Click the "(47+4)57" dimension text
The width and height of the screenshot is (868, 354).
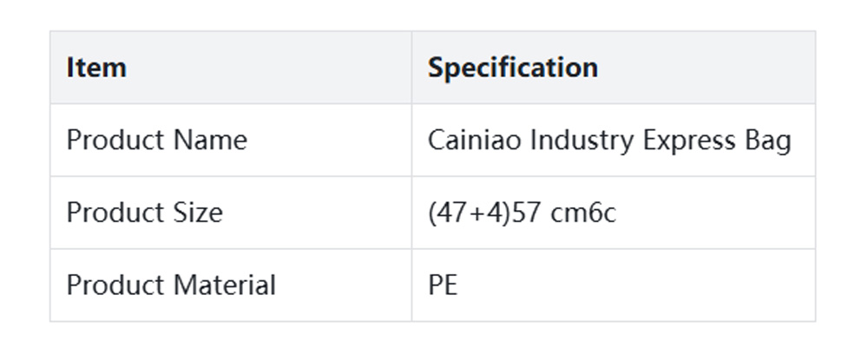(x=484, y=213)
